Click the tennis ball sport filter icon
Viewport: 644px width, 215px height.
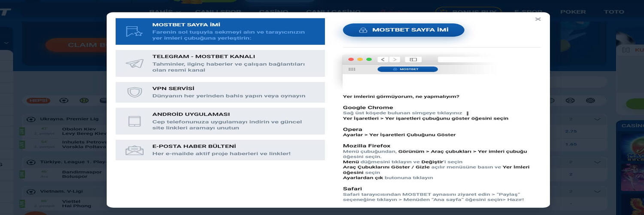click(84, 101)
